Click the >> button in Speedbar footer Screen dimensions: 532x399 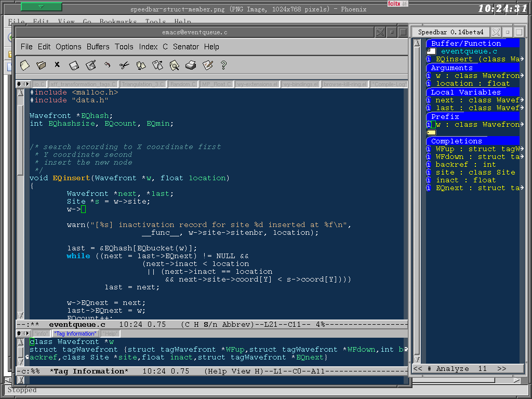click(501, 369)
